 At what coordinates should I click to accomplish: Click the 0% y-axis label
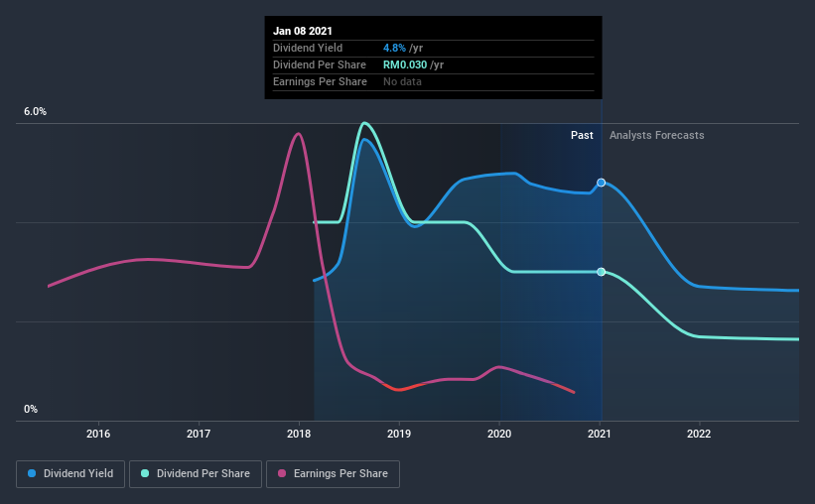point(31,410)
